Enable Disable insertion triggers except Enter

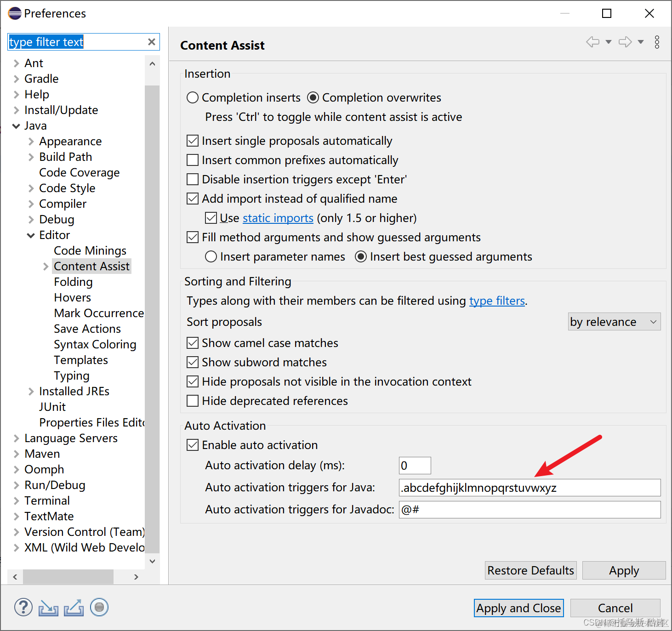click(x=193, y=179)
